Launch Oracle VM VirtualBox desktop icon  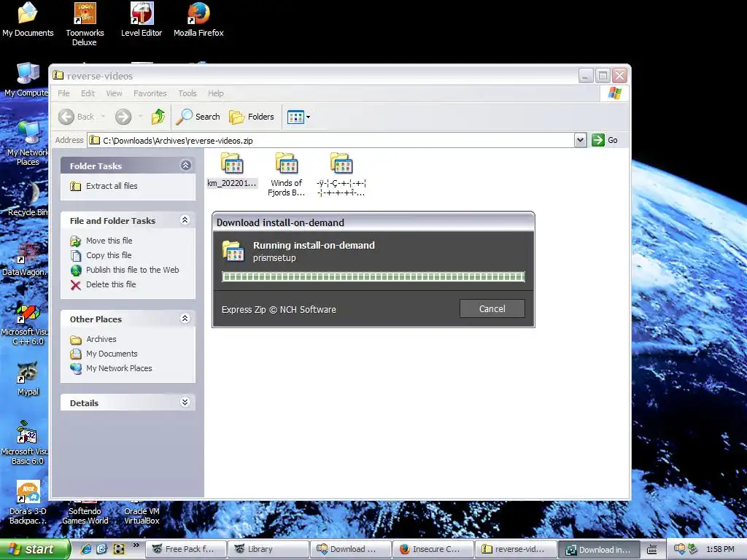click(142, 513)
